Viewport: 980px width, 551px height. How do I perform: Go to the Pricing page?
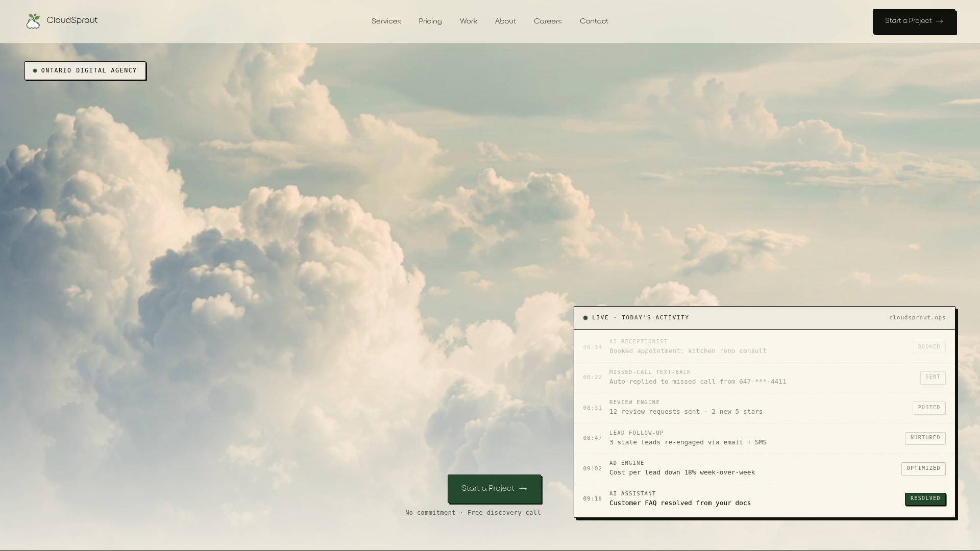(x=430, y=21)
